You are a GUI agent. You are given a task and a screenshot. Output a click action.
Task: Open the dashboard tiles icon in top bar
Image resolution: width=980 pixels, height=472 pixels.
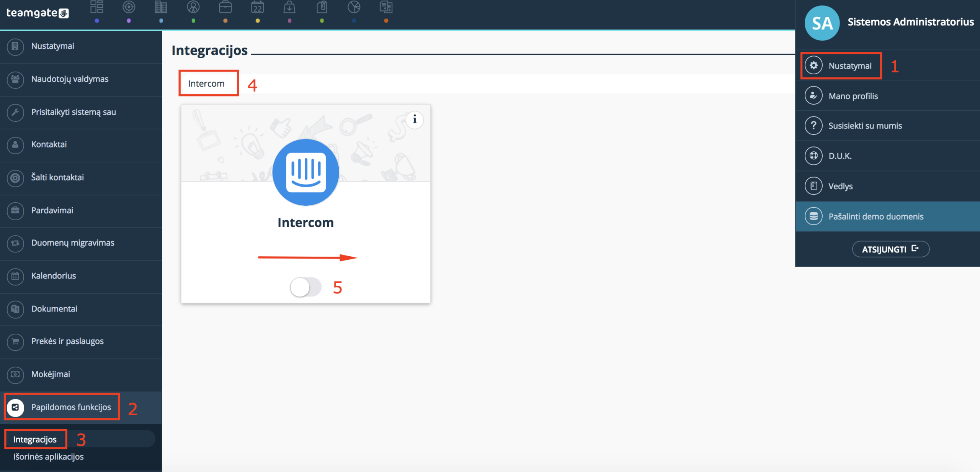97,7
